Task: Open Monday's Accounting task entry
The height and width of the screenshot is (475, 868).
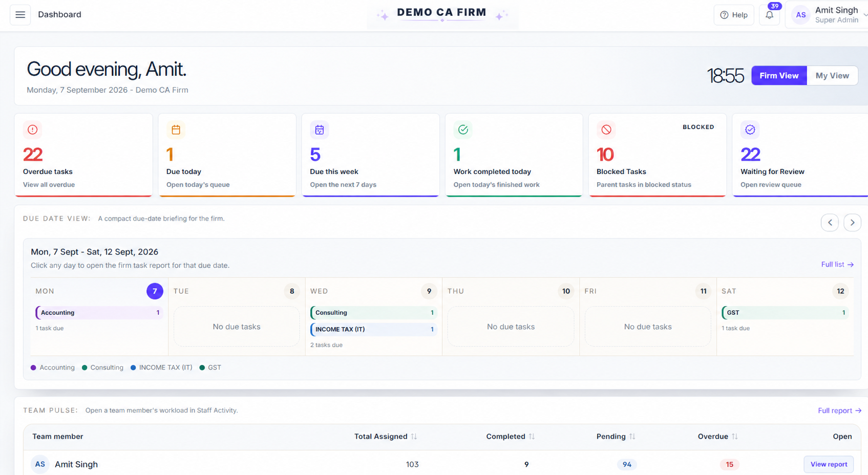Action: [x=99, y=313]
